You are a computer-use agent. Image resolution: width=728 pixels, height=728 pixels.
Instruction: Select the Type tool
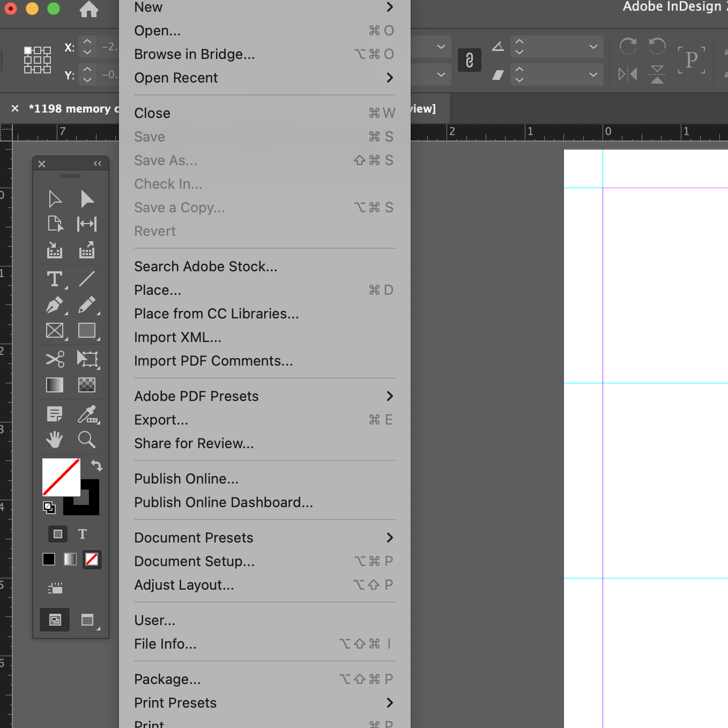click(55, 279)
